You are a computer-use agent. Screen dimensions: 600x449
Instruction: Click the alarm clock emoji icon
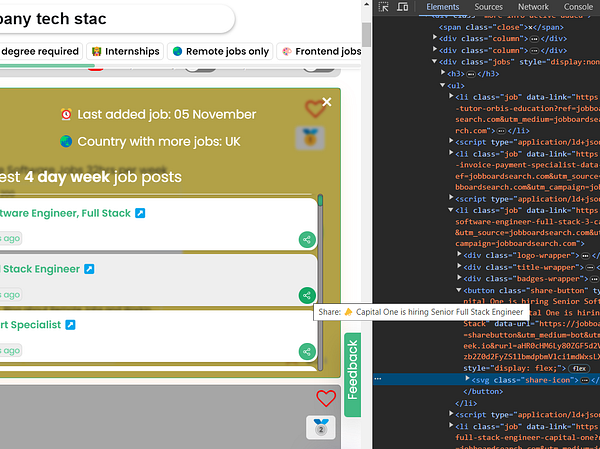click(66, 114)
